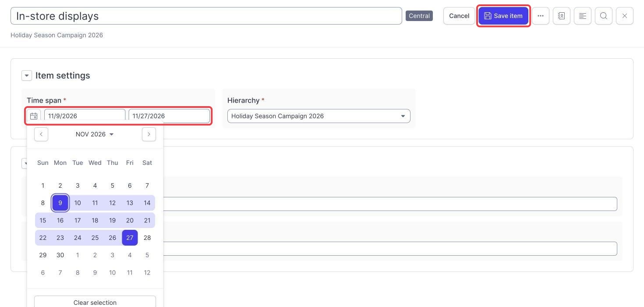Go to next month in calendar

point(149,134)
